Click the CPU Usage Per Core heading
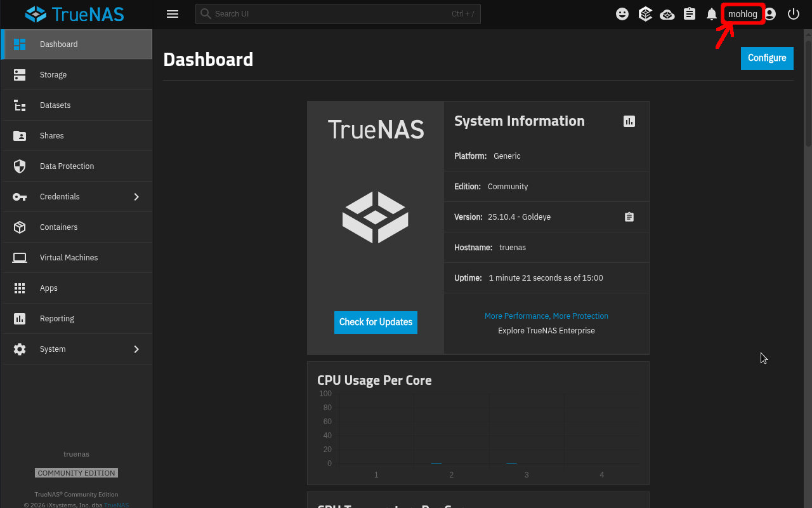Screen dimensions: 812x508 point(374,380)
